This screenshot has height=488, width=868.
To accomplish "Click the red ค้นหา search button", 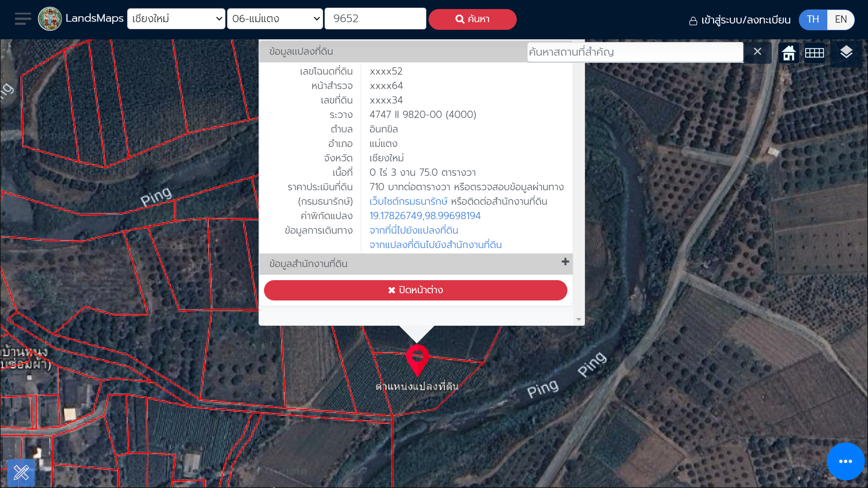I will pyautogui.click(x=472, y=19).
